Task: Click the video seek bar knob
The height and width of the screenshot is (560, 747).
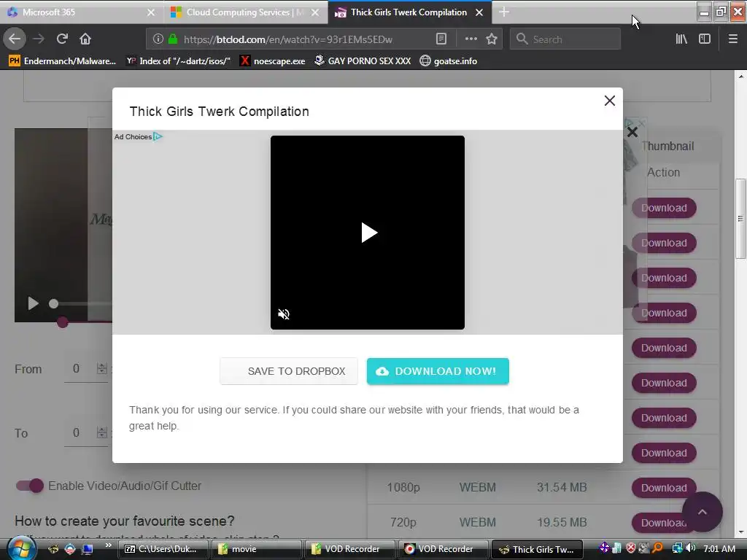Action: coord(53,304)
